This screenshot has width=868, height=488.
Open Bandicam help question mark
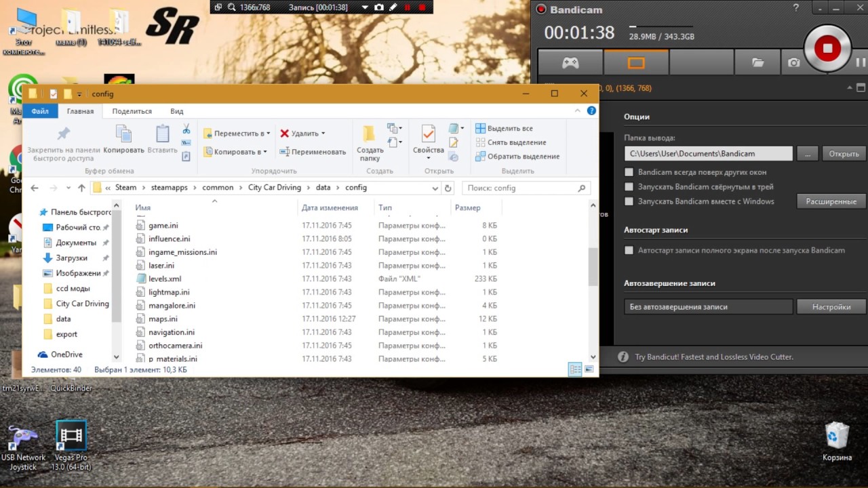(796, 7)
